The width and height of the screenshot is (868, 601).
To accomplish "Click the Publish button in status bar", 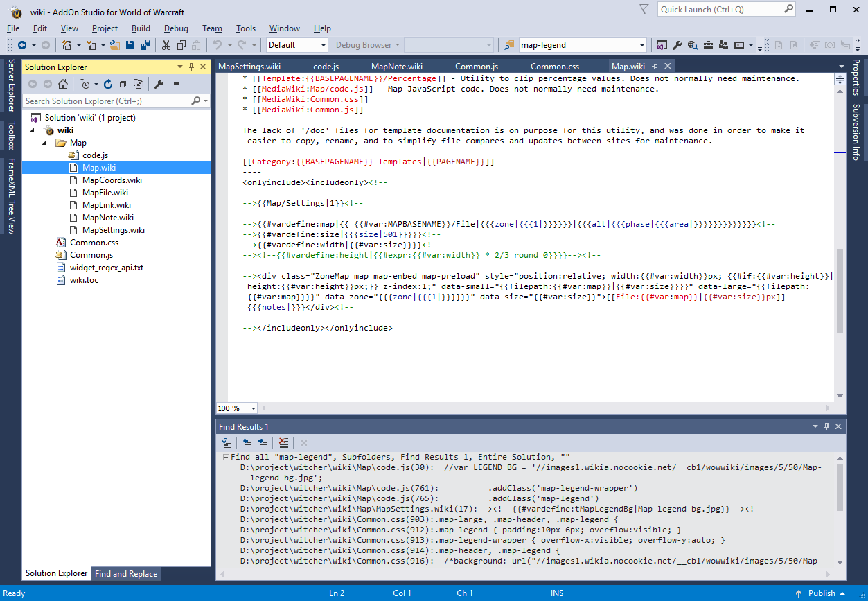I will click(x=822, y=593).
